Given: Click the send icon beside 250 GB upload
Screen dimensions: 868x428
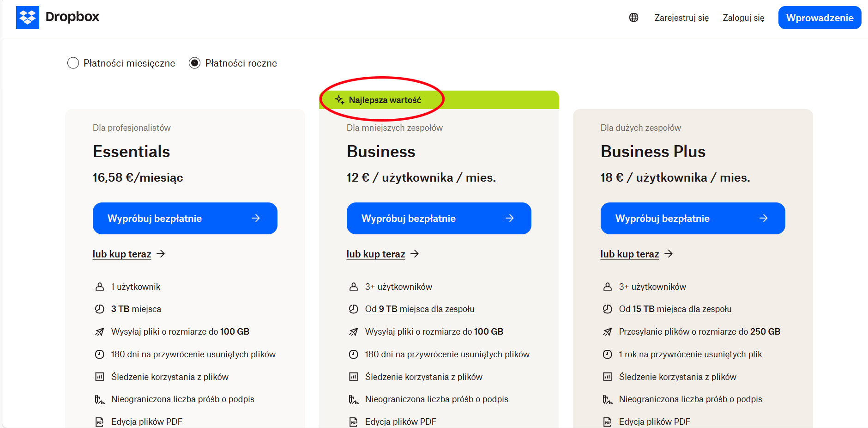Looking at the screenshot, I should click(608, 332).
